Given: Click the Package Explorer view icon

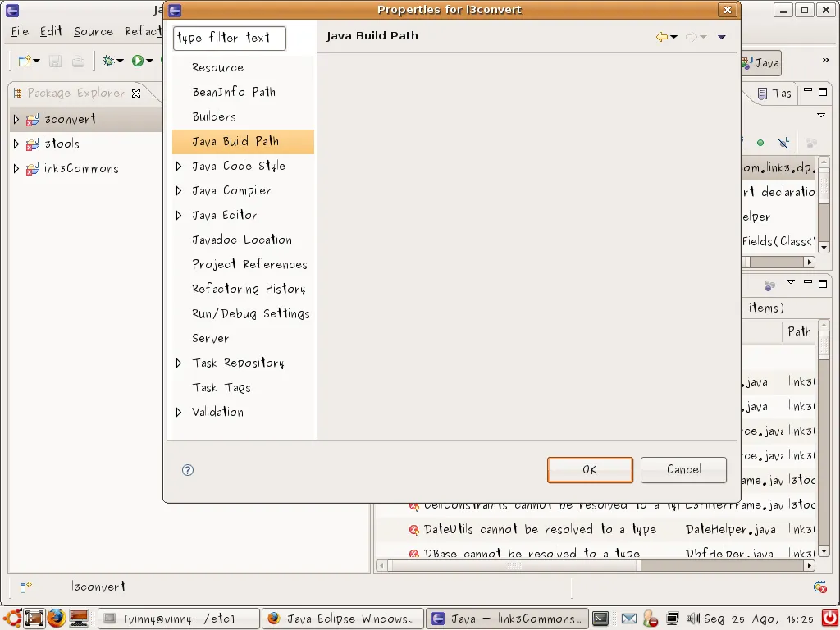Looking at the screenshot, I should tap(17, 94).
